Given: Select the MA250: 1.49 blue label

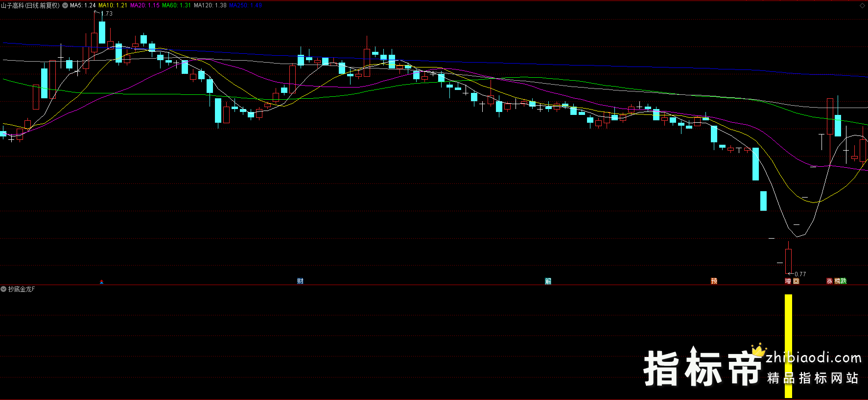Looking at the screenshot, I should point(245,5).
